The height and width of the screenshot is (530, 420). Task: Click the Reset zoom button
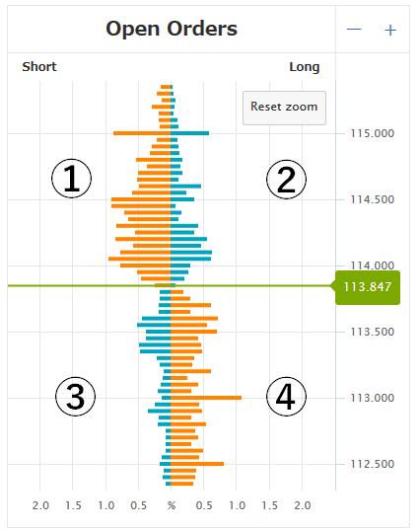pyautogui.click(x=284, y=108)
